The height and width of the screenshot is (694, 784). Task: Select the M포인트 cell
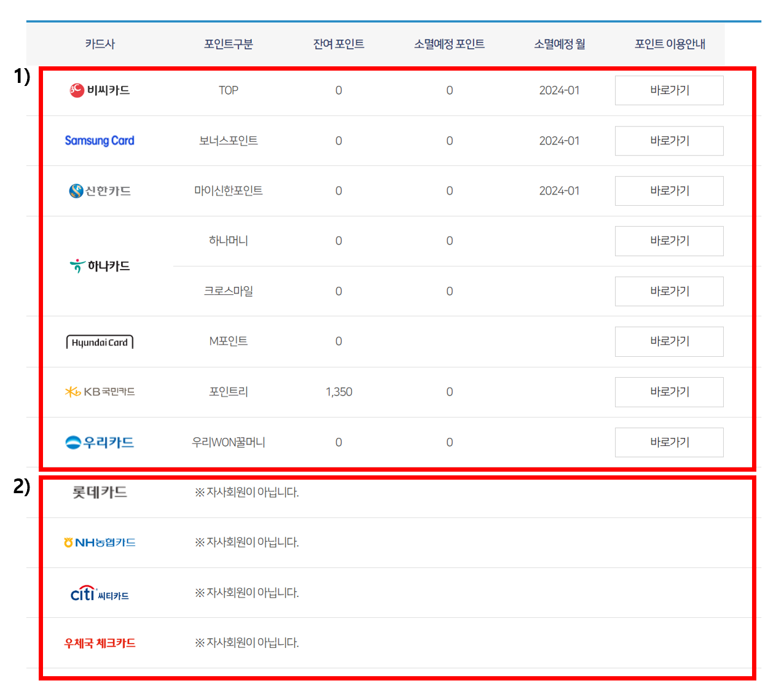click(x=229, y=341)
